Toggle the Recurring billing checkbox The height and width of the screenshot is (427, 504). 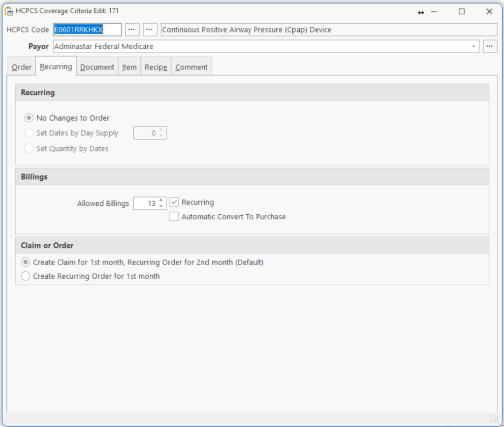174,202
